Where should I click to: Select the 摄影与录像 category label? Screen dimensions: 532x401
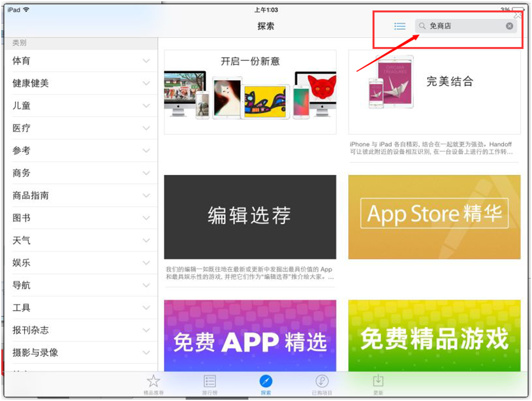click(35, 353)
